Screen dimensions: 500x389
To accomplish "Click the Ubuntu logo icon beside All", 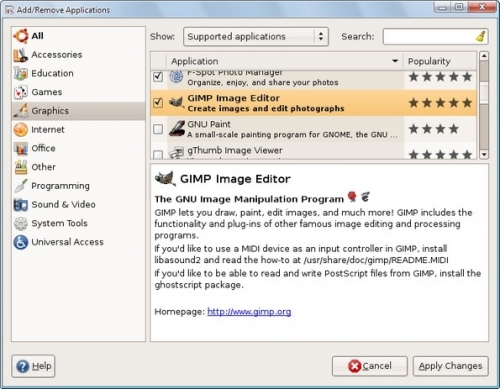I will 21,36.
